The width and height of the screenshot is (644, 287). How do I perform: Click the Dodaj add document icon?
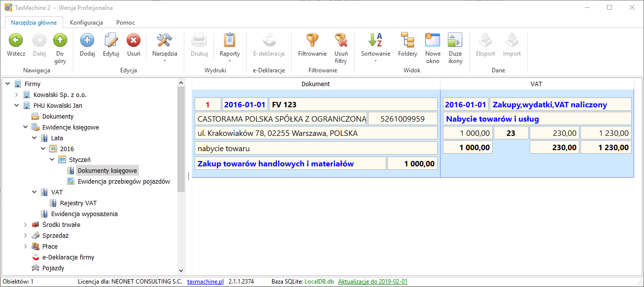(x=87, y=40)
